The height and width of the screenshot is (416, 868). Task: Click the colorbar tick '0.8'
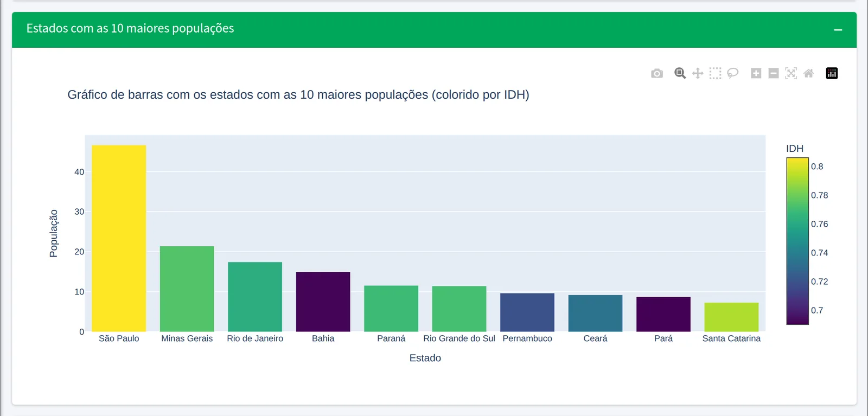point(817,167)
